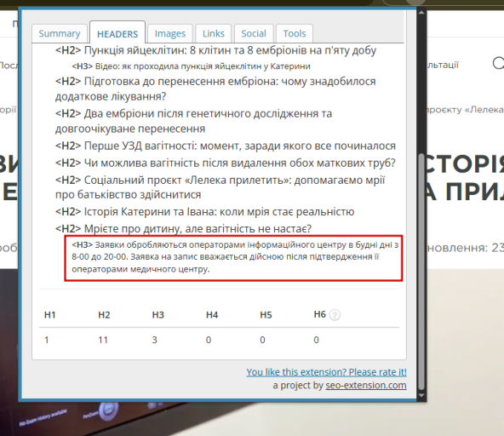Select H2 'Історія Катерини та Івана'

[x=204, y=212]
